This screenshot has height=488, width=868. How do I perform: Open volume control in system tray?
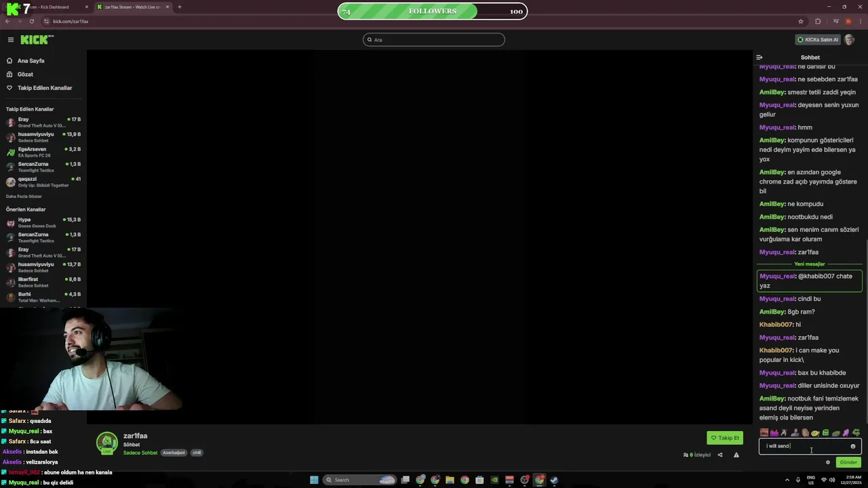pyautogui.click(x=832, y=480)
